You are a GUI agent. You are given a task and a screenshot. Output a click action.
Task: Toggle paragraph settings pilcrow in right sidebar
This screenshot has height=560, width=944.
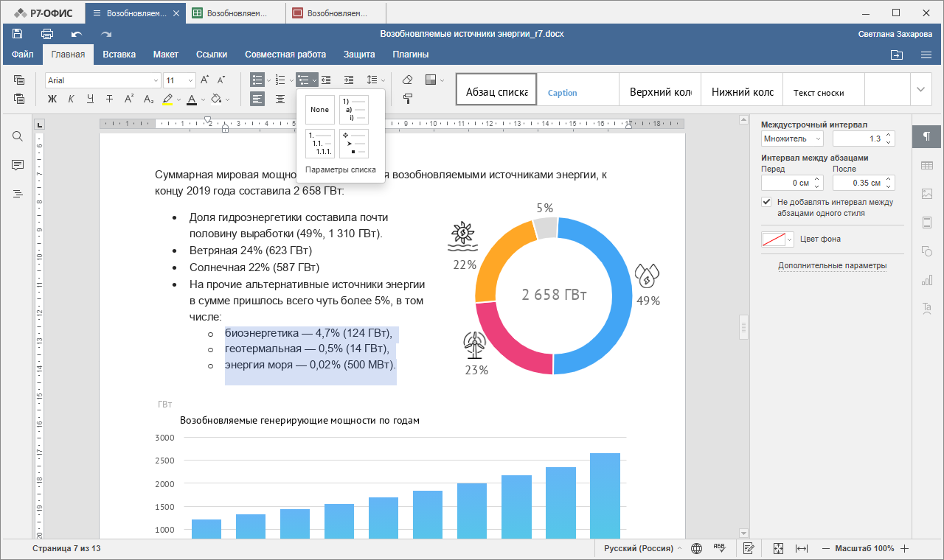pos(927,136)
